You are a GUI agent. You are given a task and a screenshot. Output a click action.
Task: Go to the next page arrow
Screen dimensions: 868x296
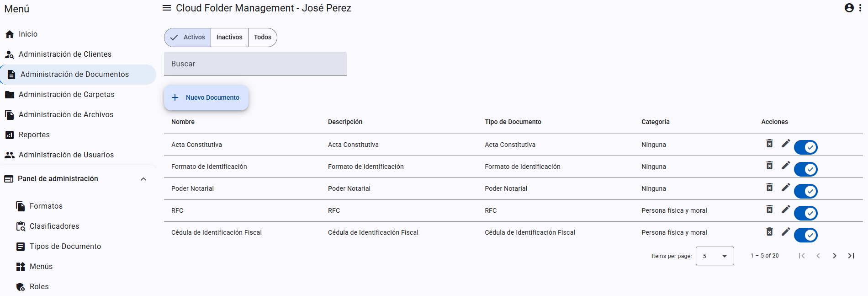tap(835, 256)
